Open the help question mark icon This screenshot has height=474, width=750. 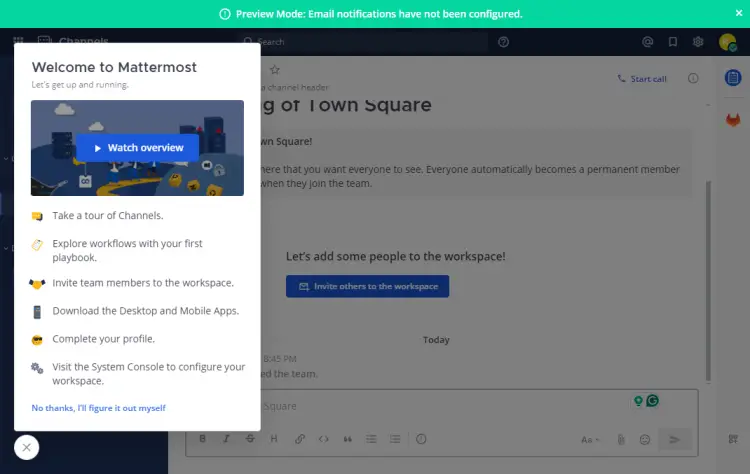click(503, 42)
